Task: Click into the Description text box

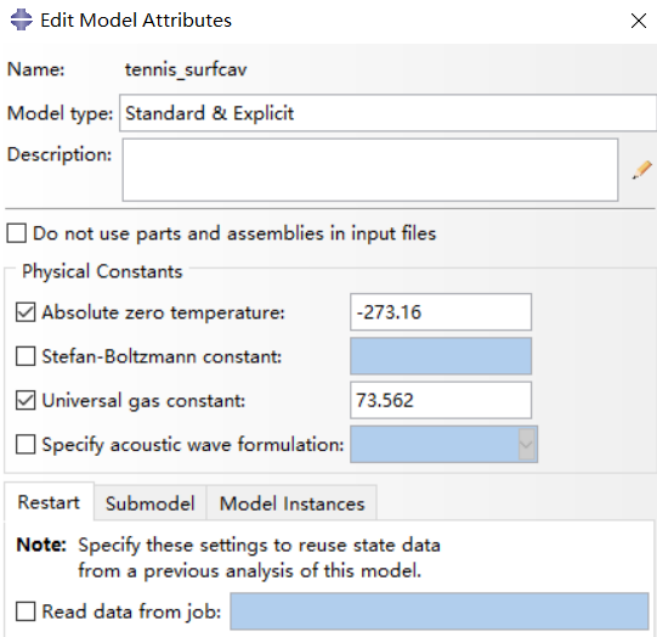Action: pyautogui.click(x=370, y=170)
